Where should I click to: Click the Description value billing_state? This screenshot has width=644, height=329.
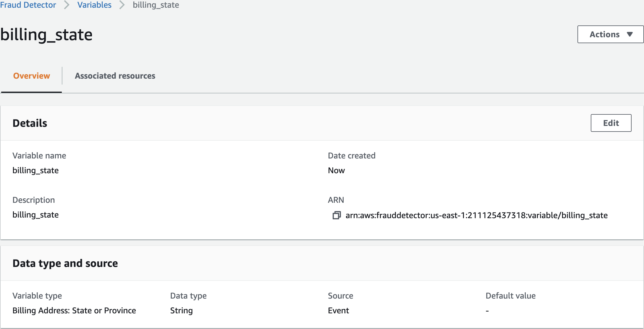(35, 215)
